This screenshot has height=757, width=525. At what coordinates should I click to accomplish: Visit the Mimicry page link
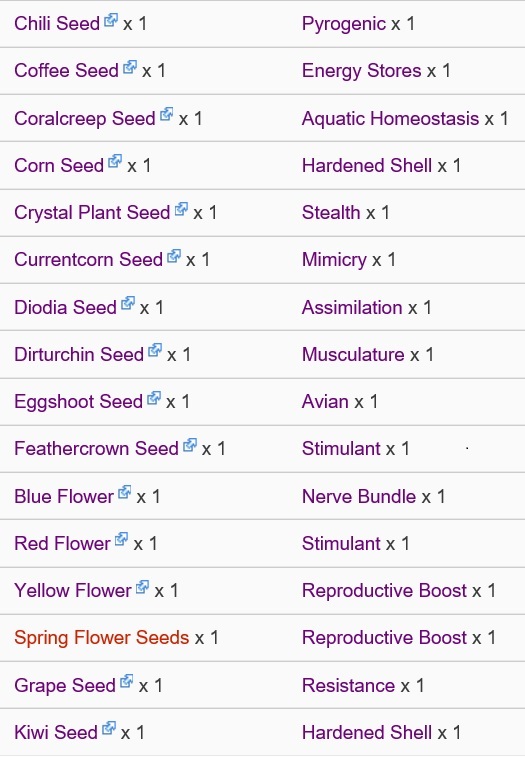click(334, 260)
